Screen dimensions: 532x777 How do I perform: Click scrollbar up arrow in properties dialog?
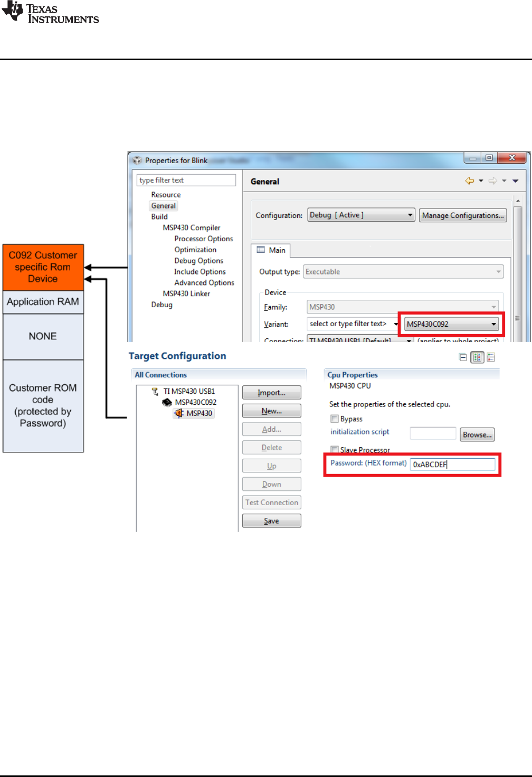coord(518,201)
